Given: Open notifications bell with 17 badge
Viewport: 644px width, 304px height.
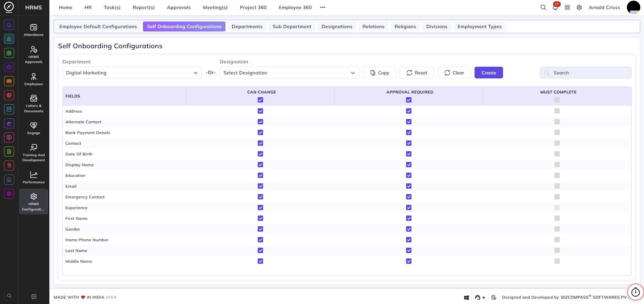Looking at the screenshot, I should coord(555,7).
